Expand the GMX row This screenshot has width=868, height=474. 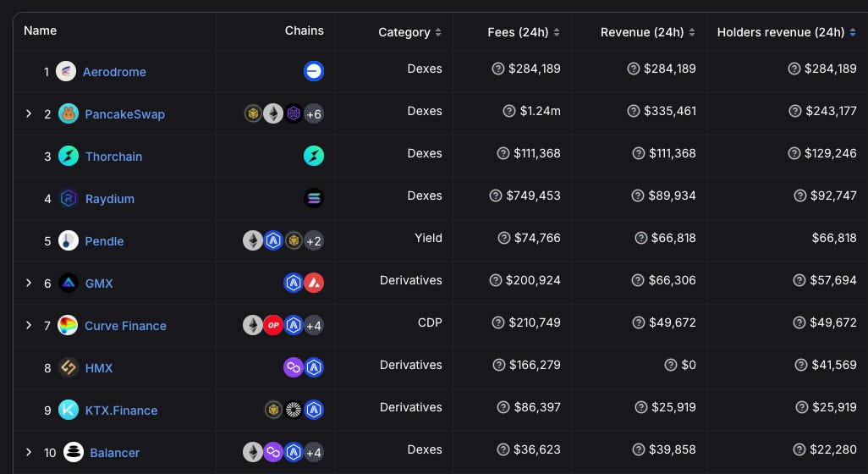point(29,283)
